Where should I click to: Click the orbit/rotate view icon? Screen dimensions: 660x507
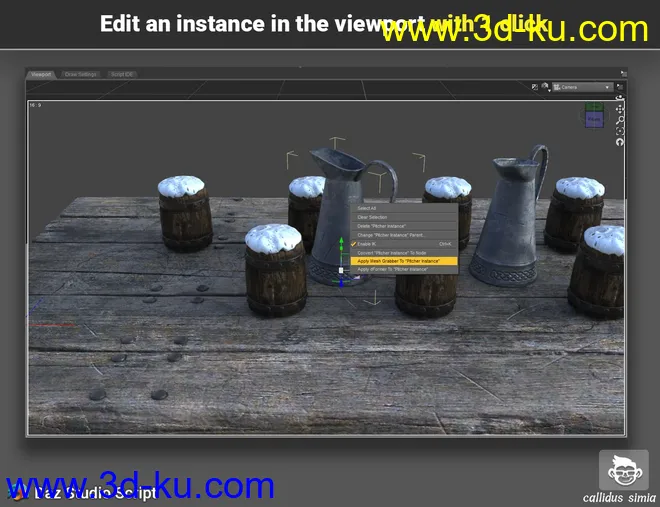tap(620, 98)
